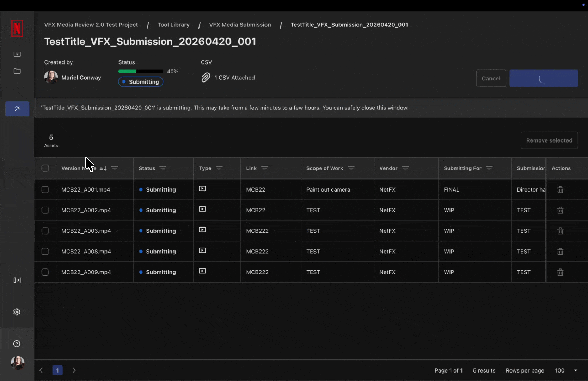Open the Submitting For column filter
588x381 pixels.
click(489, 168)
